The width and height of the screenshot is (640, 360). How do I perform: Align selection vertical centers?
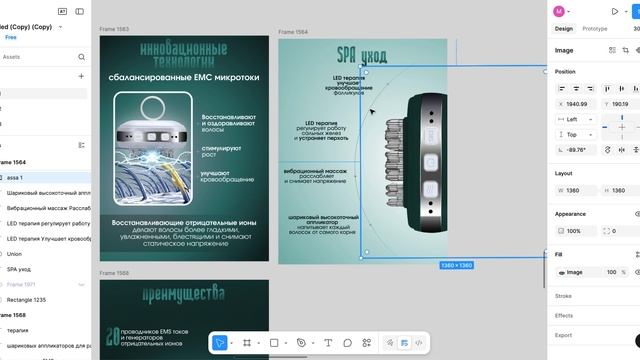[622, 89]
